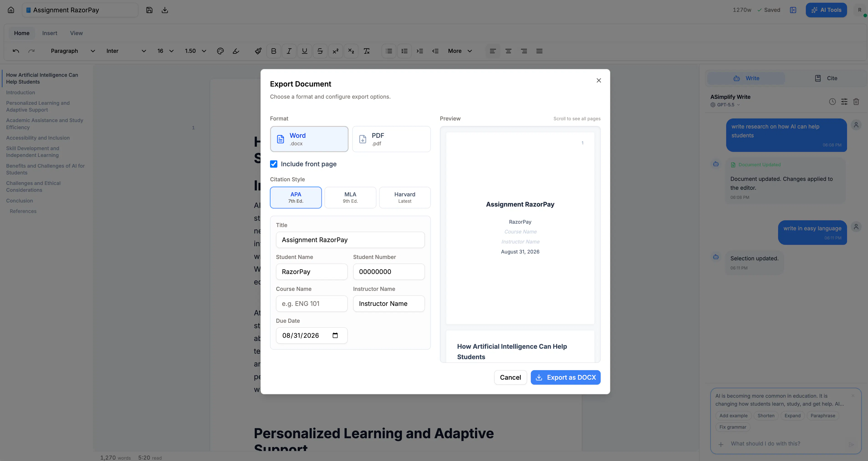Redo the last action
The height and width of the screenshot is (461, 868).
31,51
